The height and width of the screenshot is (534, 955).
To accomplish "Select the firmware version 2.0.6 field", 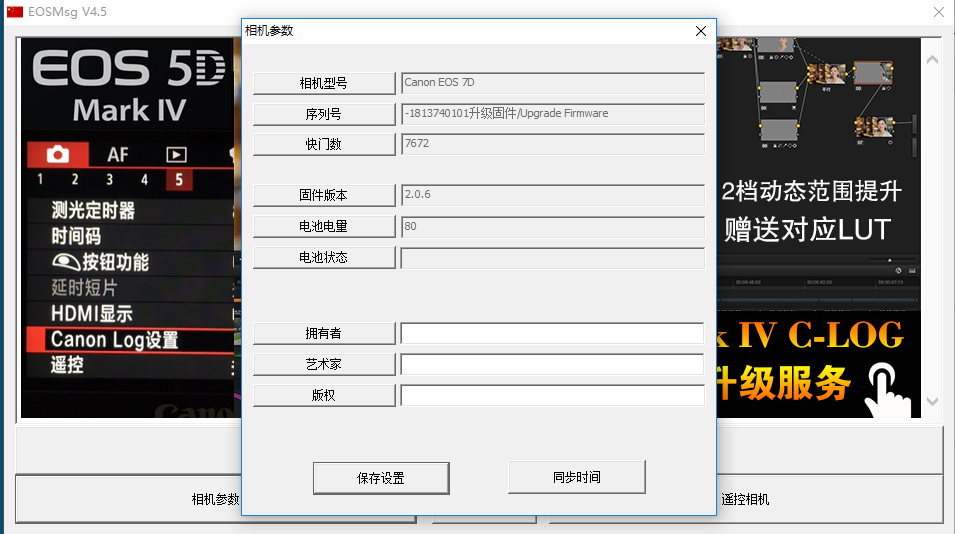I will coord(552,195).
